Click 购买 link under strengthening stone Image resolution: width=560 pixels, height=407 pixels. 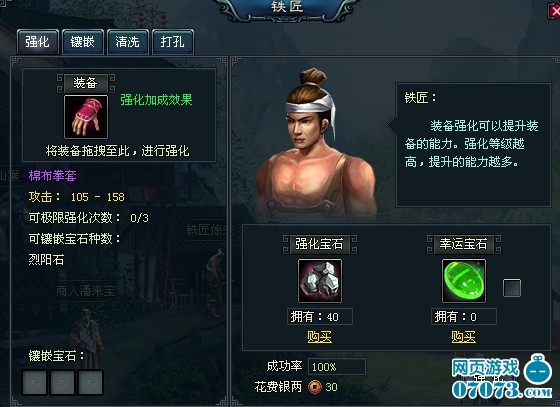(320, 337)
